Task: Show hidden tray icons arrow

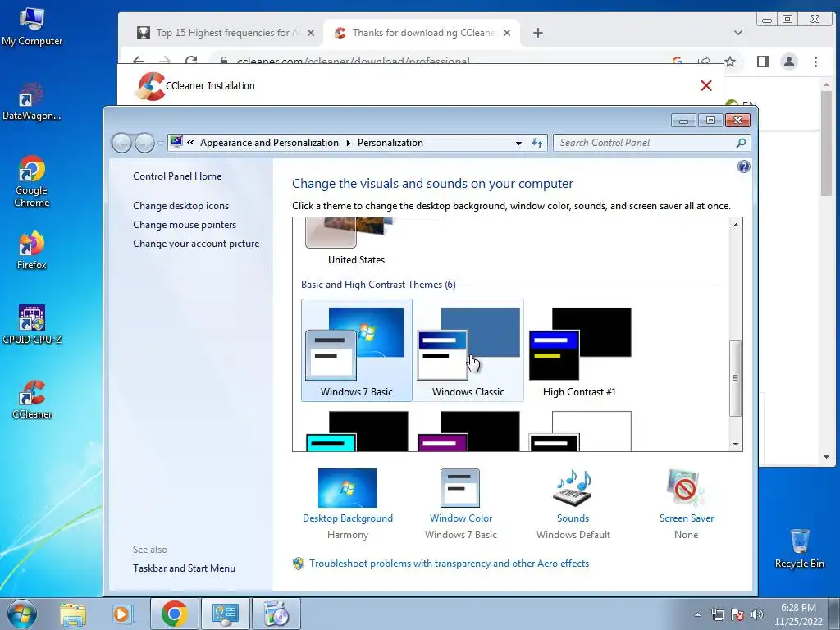Action: 697,614
